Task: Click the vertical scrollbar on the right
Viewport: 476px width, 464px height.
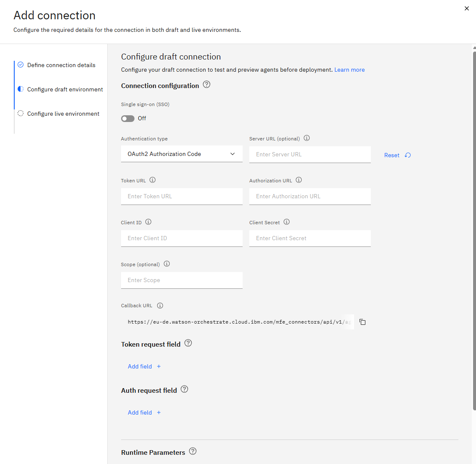Action: 474,231
